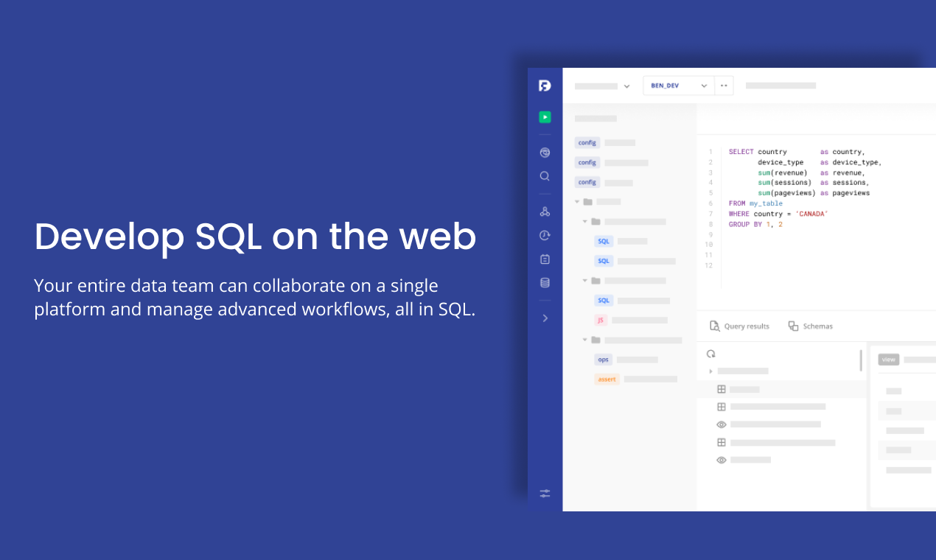Click the 'sum(revenue)' code line
Viewport: 936px width, 560px height.
[x=811, y=172]
